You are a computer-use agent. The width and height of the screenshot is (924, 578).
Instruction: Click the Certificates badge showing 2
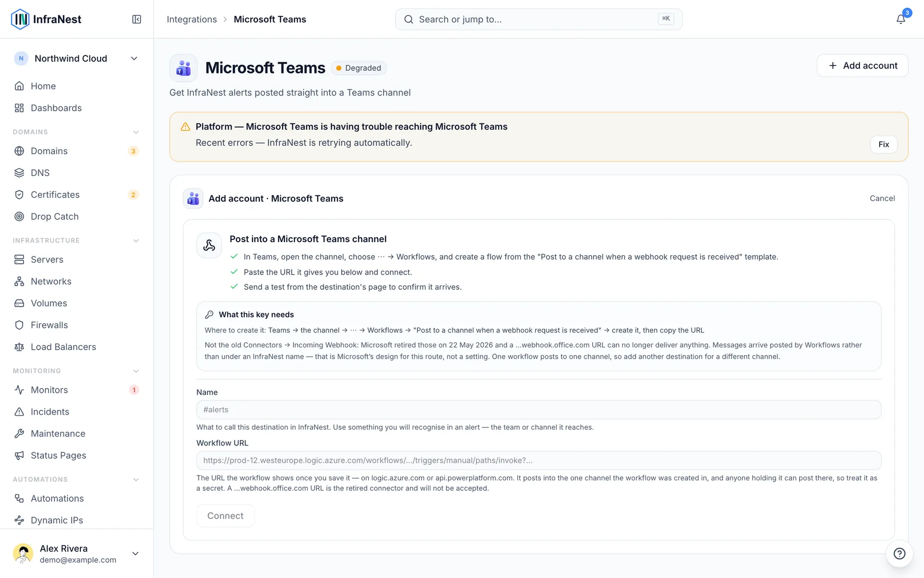(x=133, y=195)
